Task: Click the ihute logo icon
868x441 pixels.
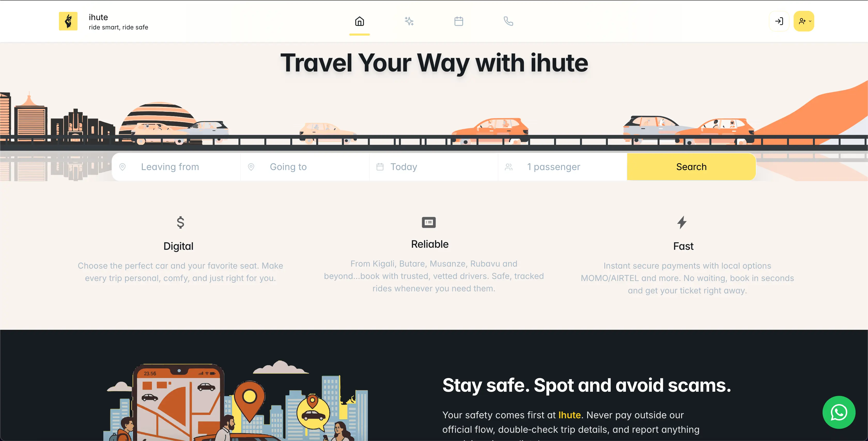Action: pyautogui.click(x=68, y=21)
